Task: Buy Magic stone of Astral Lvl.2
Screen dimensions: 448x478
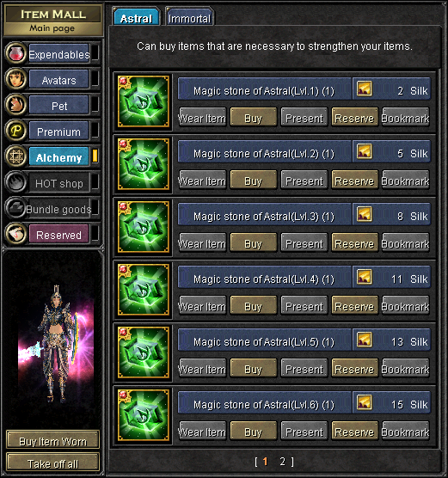Action: pyautogui.click(x=253, y=181)
